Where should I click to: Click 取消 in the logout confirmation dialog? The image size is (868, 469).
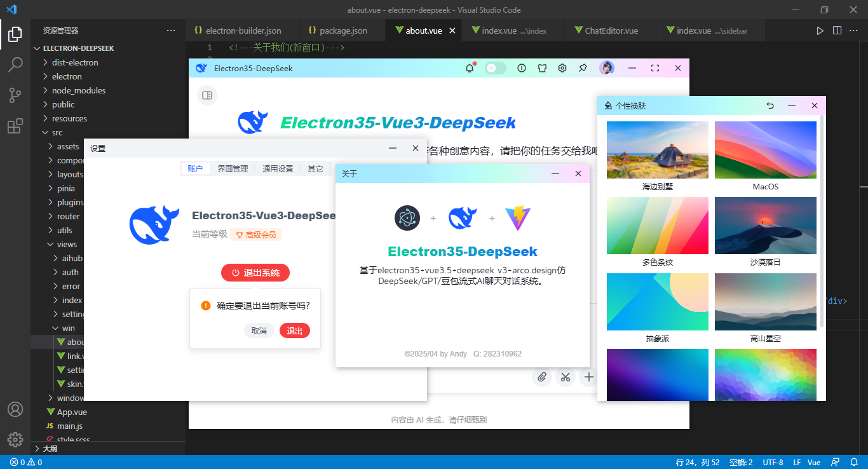(259, 330)
